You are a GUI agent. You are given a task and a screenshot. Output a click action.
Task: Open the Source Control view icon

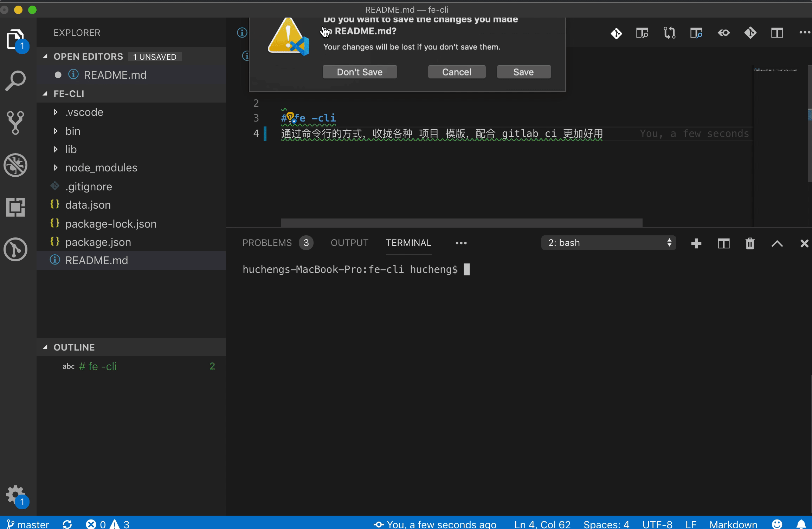15,123
